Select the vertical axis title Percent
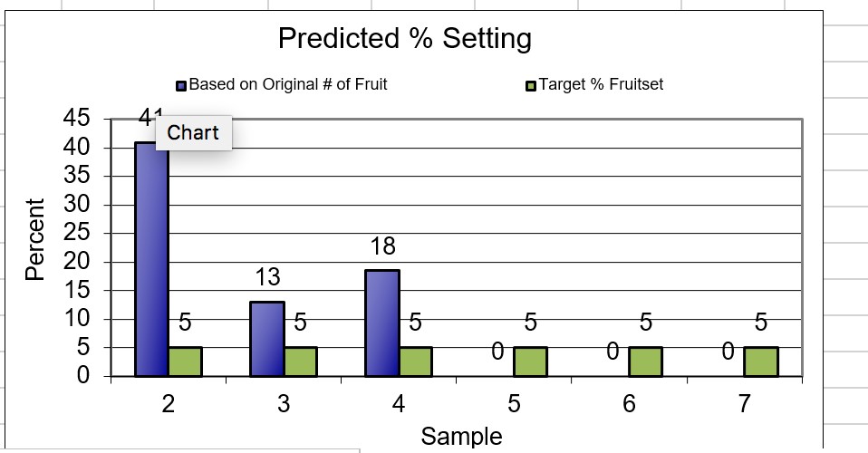Screen dimensions: 868x453 tap(35, 239)
